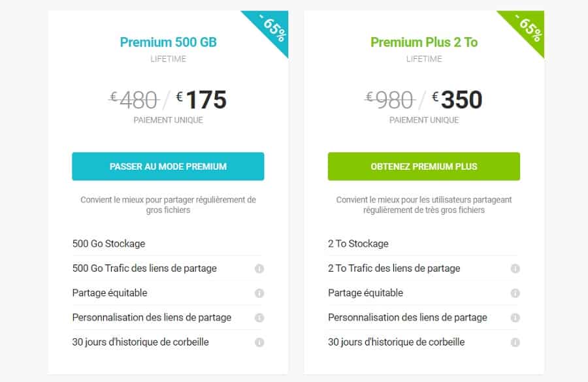Screen dimensions: 588x382
Task: Click the crossed-out €980 original price
Action: 389,100
